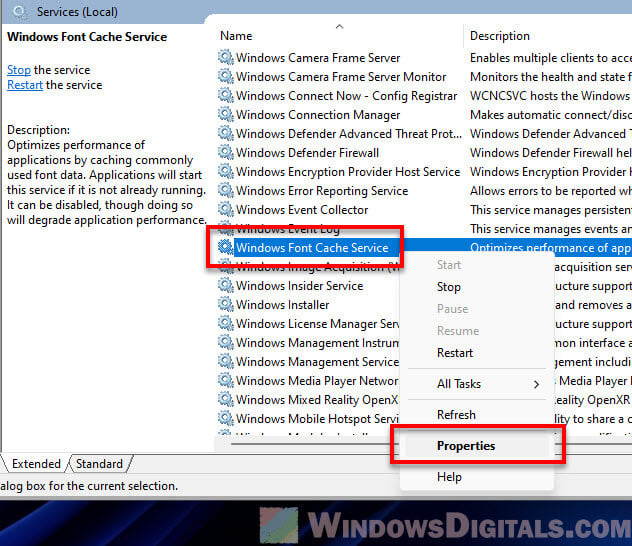632x546 pixels.
Task: Select 'Windows Insider Service' row
Action: (x=299, y=286)
